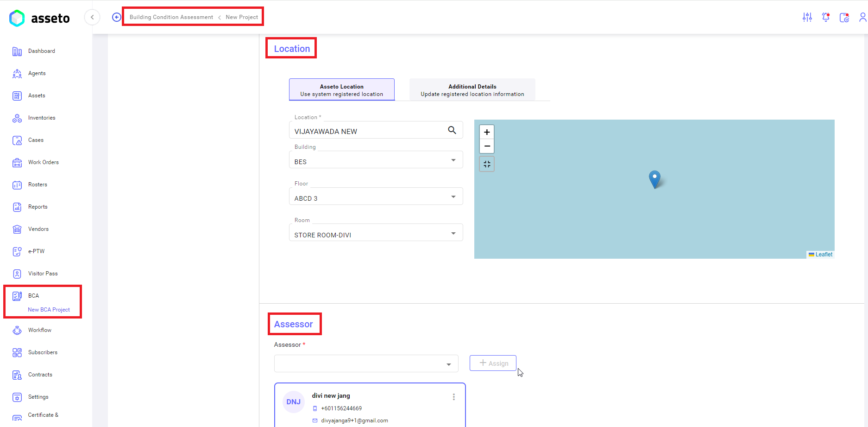Open the Workflow sidebar icon

17,331
